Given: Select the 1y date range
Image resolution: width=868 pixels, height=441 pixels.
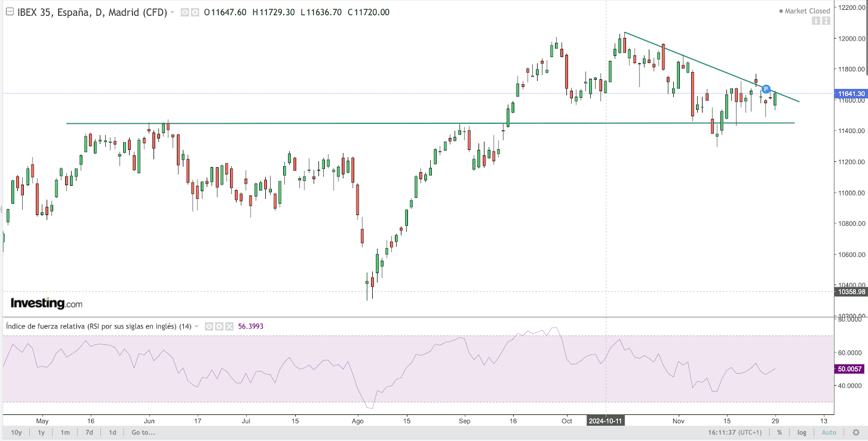Looking at the screenshot, I should pos(41,432).
